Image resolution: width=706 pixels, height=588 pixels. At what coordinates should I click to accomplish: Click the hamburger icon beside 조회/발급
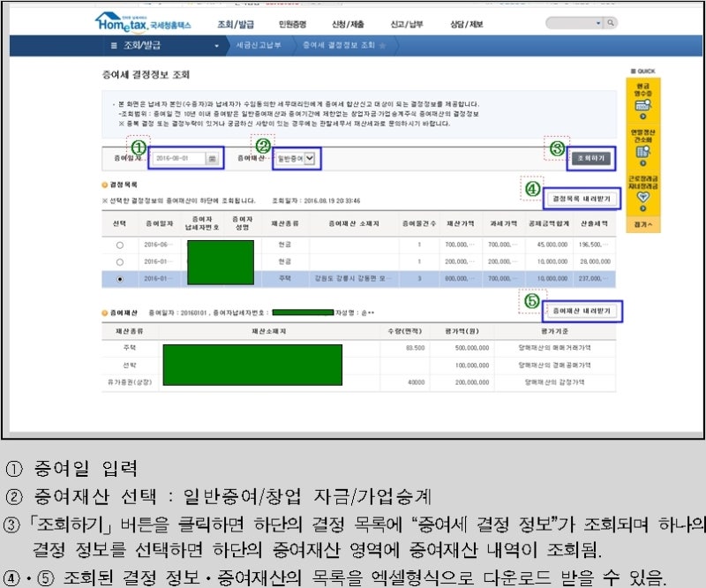tap(114, 46)
